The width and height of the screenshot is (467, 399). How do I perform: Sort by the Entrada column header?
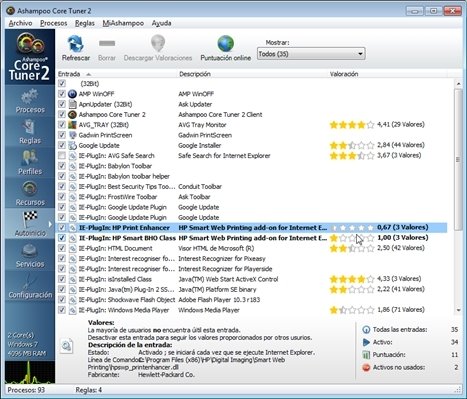(x=117, y=74)
